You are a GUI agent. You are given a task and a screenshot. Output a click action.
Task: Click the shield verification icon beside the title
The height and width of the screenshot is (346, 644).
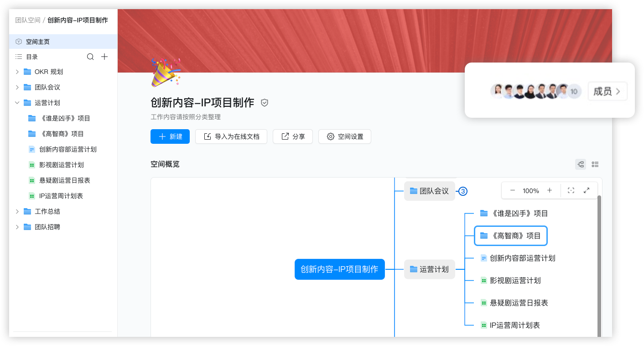(265, 103)
